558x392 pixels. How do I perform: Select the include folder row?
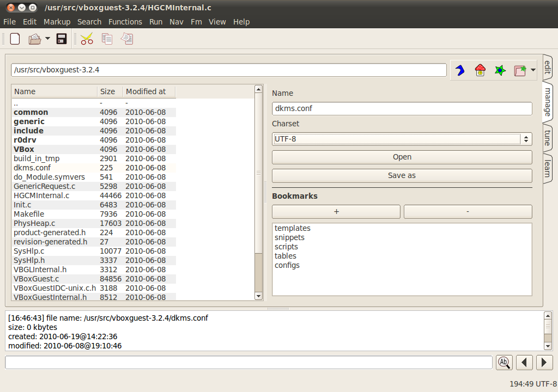click(94, 131)
